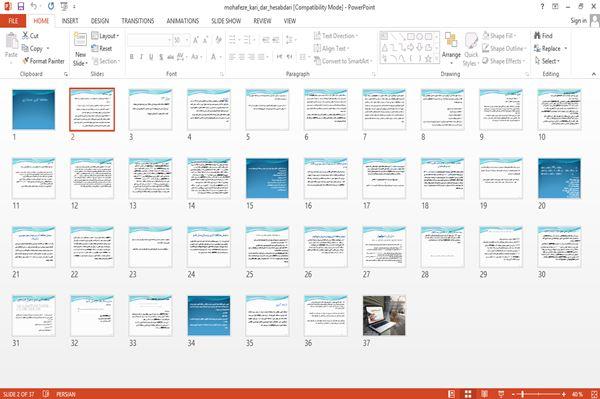Select slide 15 thumbnail
The image size is (600, 399).
click(x=267, y=178)
